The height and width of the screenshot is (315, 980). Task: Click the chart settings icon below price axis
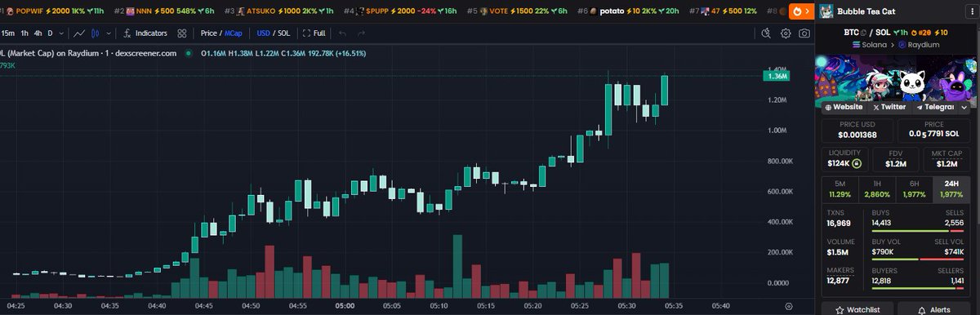point(788,306)
